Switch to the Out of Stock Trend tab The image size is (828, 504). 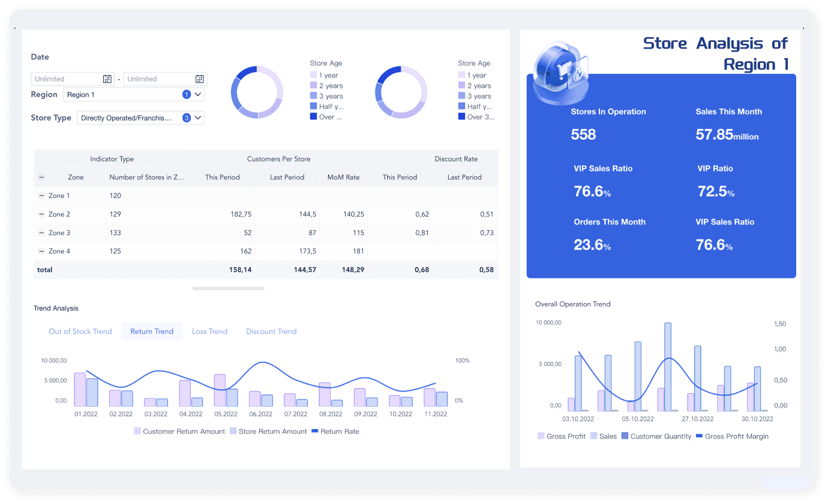tap(80, 331)
